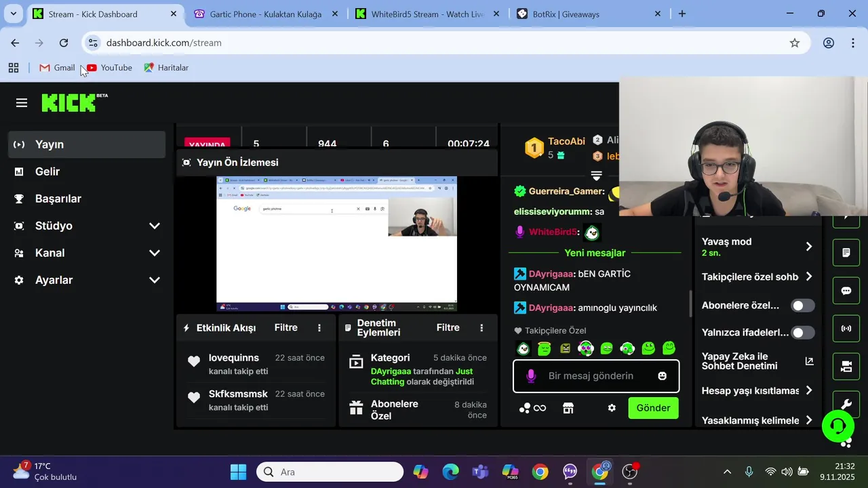Click the site info icon beside URL
Screen dimensions: 868x488
(94, 43)
